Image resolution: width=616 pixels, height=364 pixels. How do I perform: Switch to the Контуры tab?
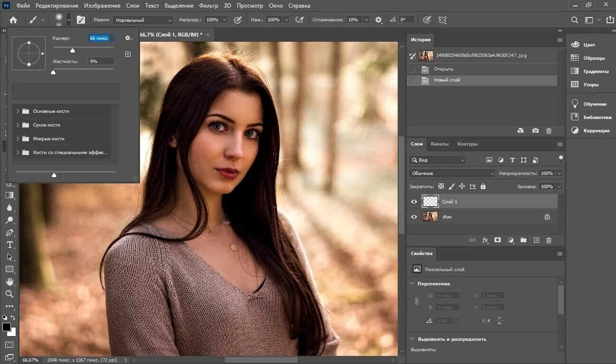[x=467, y=144]
